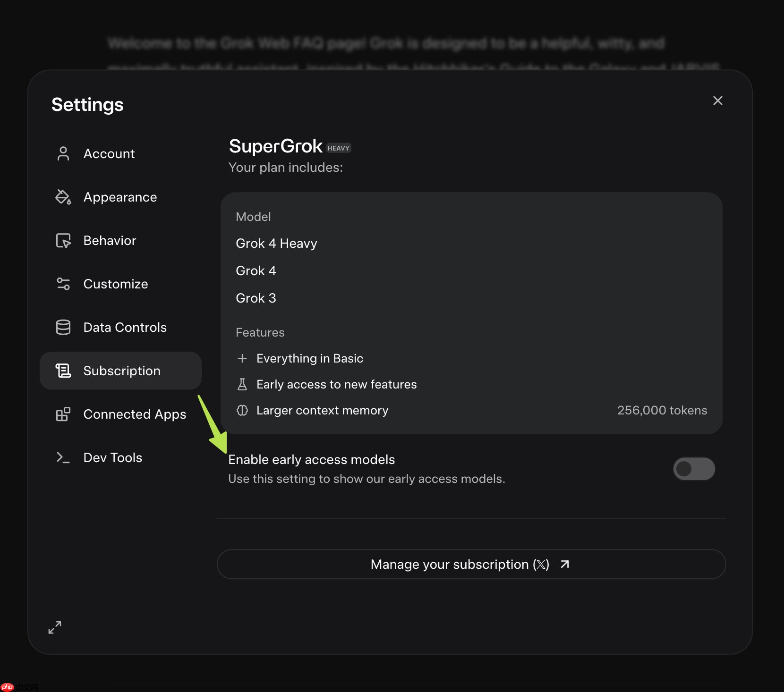Click the Larger context memory brain icon
Viewport: 784px width, 692px height.
click(242, 411)
